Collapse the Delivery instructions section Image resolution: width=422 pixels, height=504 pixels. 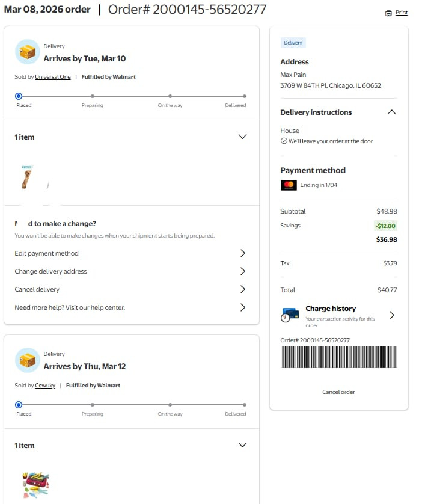(391, 112)
